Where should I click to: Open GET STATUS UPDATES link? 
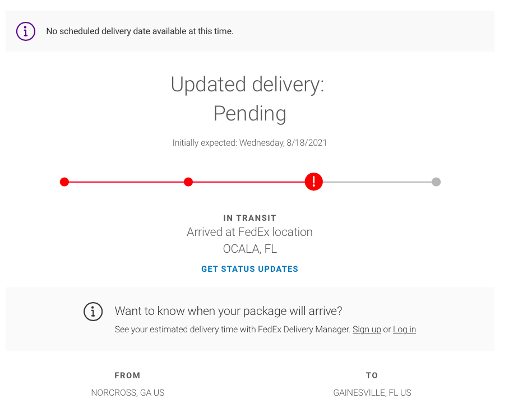249,269
